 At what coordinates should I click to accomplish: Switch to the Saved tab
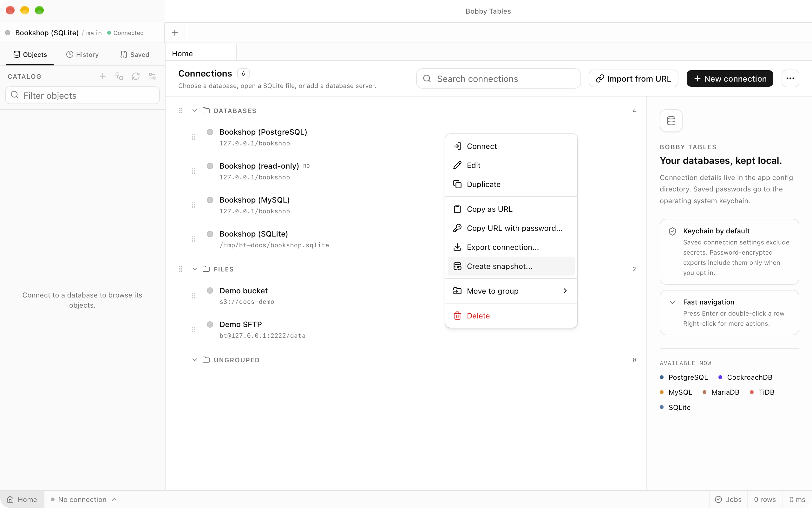134,54
